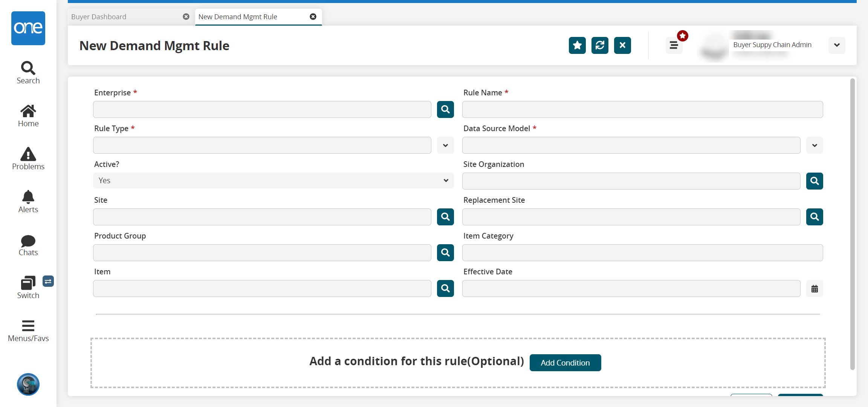The image size is (868, 407).
Task: Close the New Demand Mgmt Rule tab
Action: tap(313, 17)
